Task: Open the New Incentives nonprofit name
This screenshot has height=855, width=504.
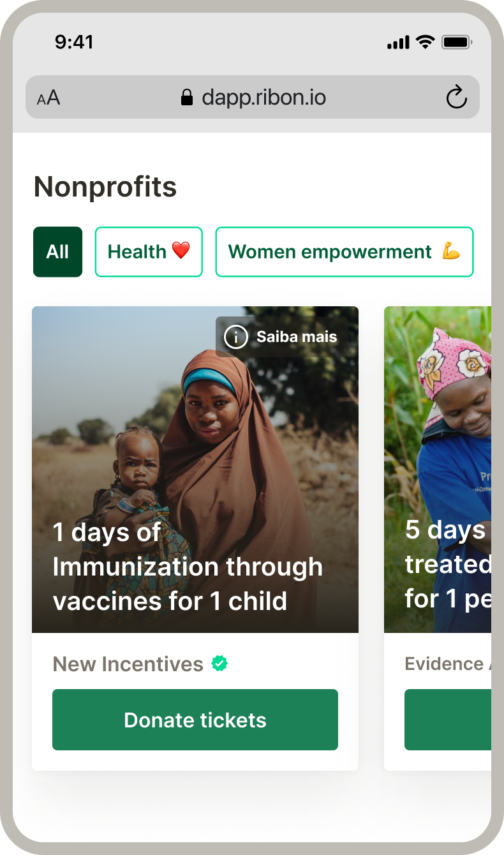Action: (x=128, y=664)
